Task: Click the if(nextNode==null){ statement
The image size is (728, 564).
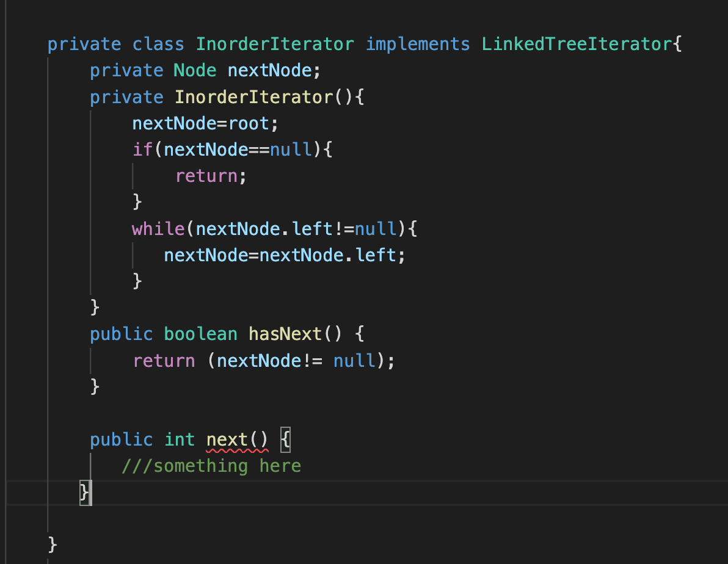Action: [232, 150]
